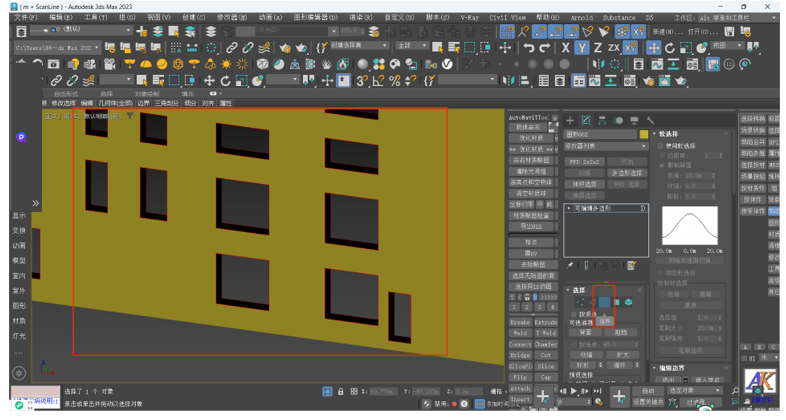Constrain to the Y axis button
Image resolution: width=786 pixels, height=420 pixels.
582,48
